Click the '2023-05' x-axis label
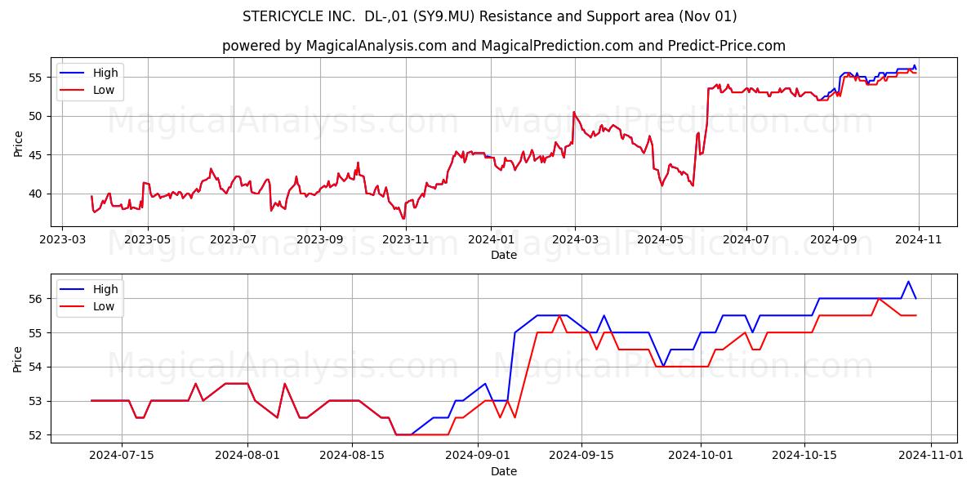980x490 pixels. pos(147,240)
